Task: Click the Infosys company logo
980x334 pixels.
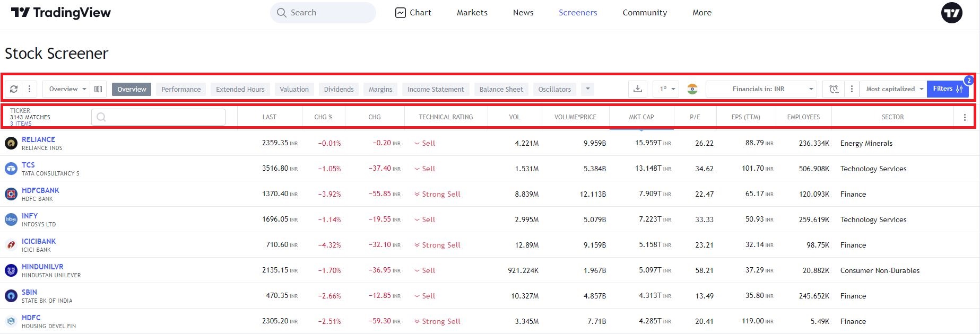Action: tap(11, 219)
